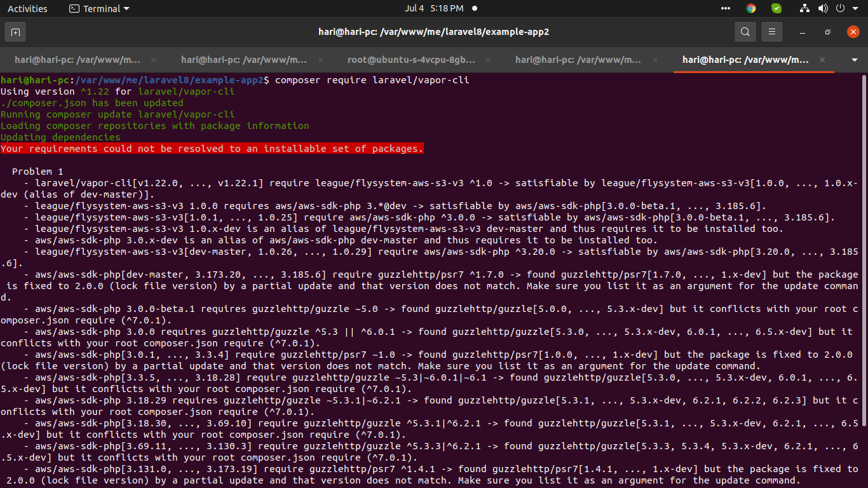
Task: Open the tab list dropdown arrow
Action: coord(855,60)
